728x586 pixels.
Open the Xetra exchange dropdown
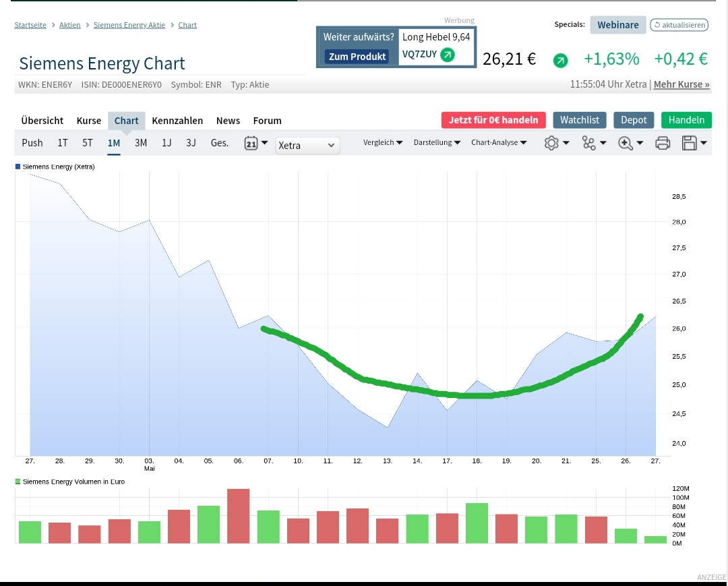pyautogui.click(x=307, y=146)
